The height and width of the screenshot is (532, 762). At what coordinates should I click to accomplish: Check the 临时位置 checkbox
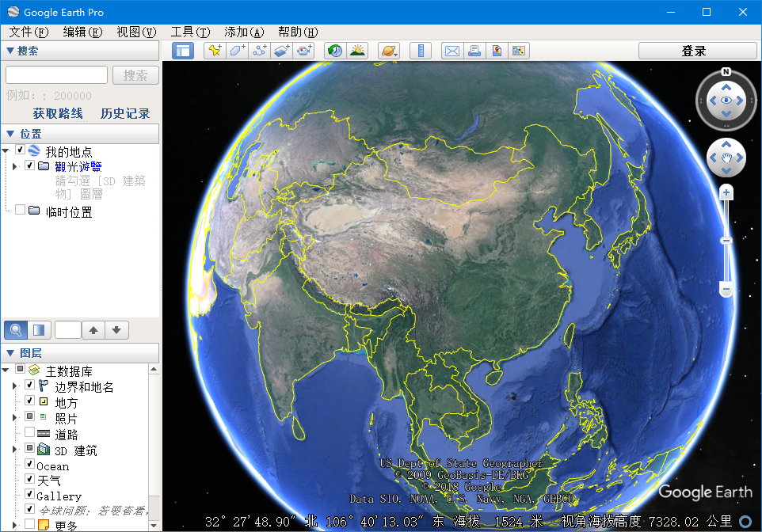[x=21, y=210]
